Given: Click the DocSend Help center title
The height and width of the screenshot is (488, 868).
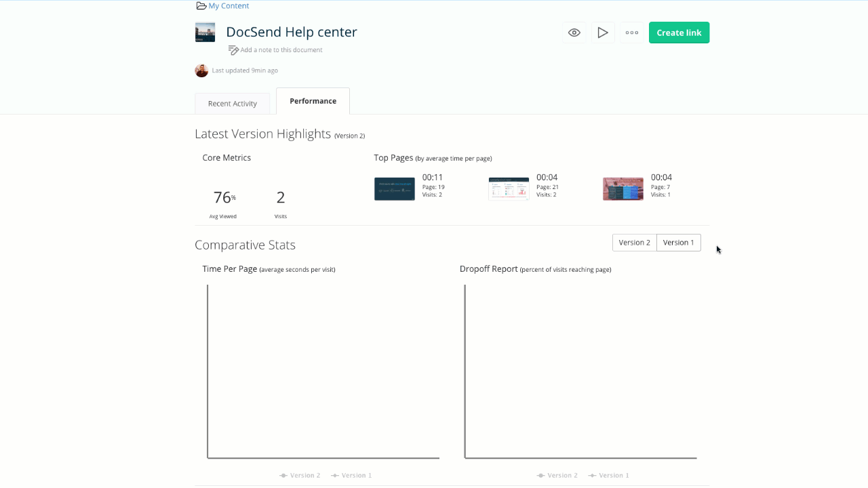Looking at the screenshot, I should [292, 32].
